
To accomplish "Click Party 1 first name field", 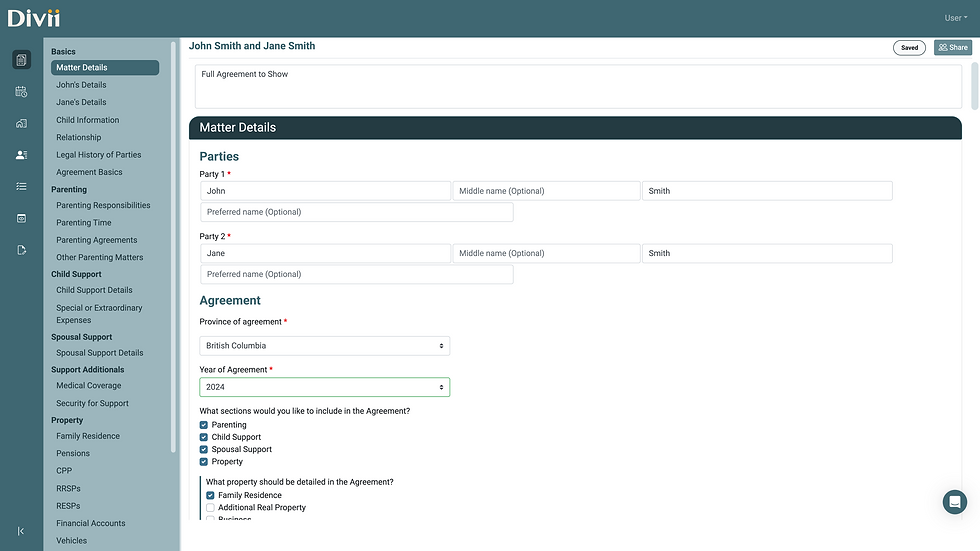I will coord(325,191).
